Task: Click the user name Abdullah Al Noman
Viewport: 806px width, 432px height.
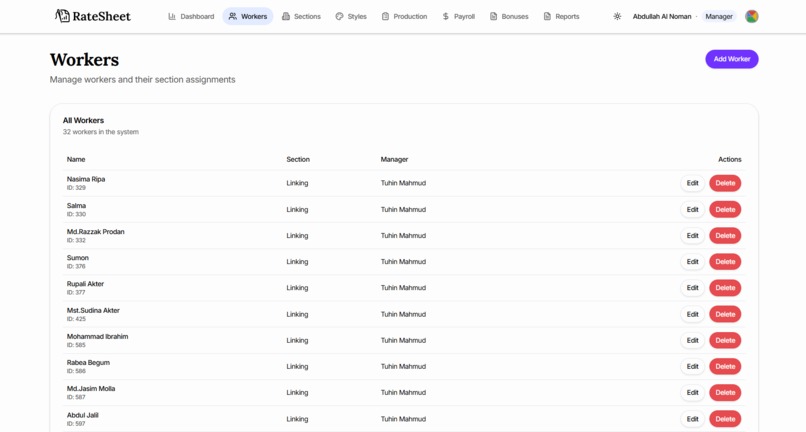Action: pos(662,16)
